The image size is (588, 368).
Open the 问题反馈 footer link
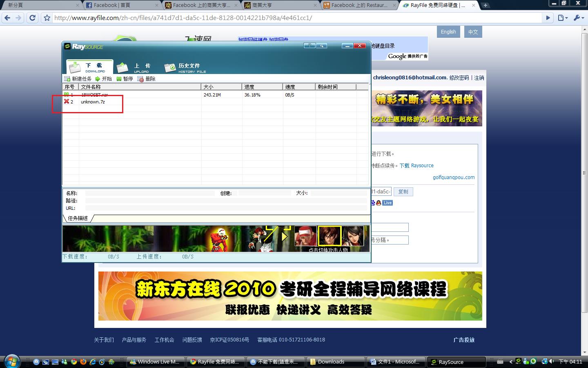coord(192,340)
